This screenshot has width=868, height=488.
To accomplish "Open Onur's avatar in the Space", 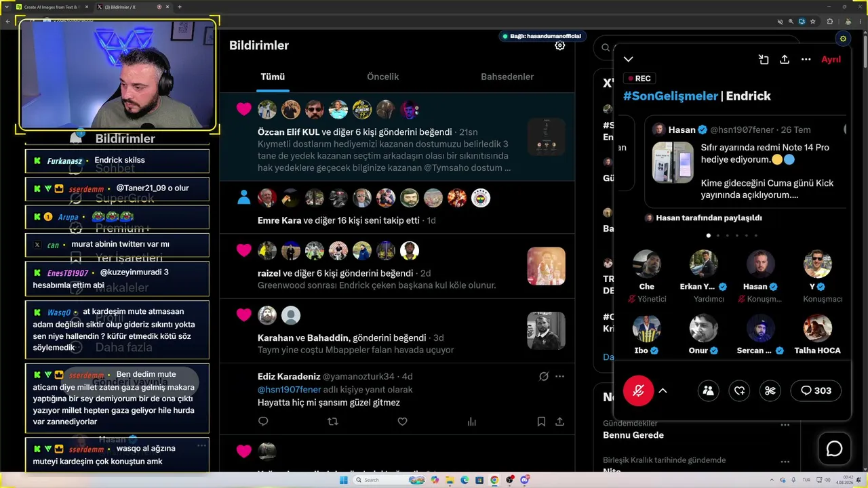I will coord(703,328).
